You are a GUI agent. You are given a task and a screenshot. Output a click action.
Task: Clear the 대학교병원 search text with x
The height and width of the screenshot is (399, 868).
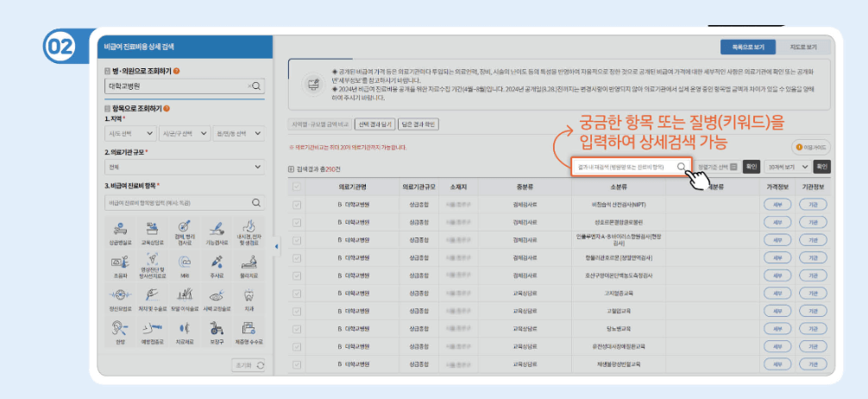click(x=249, y=85)
